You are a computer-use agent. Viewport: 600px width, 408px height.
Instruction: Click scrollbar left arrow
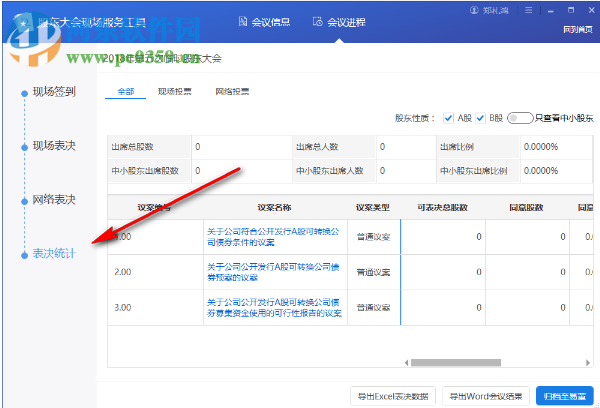tap(406, 362)
